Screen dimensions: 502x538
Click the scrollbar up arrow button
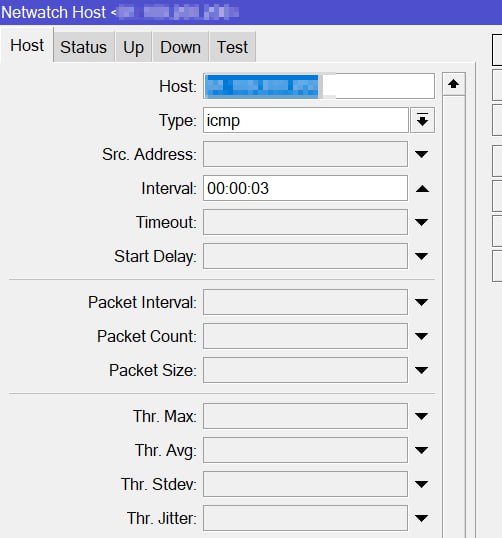click(454, 84)
